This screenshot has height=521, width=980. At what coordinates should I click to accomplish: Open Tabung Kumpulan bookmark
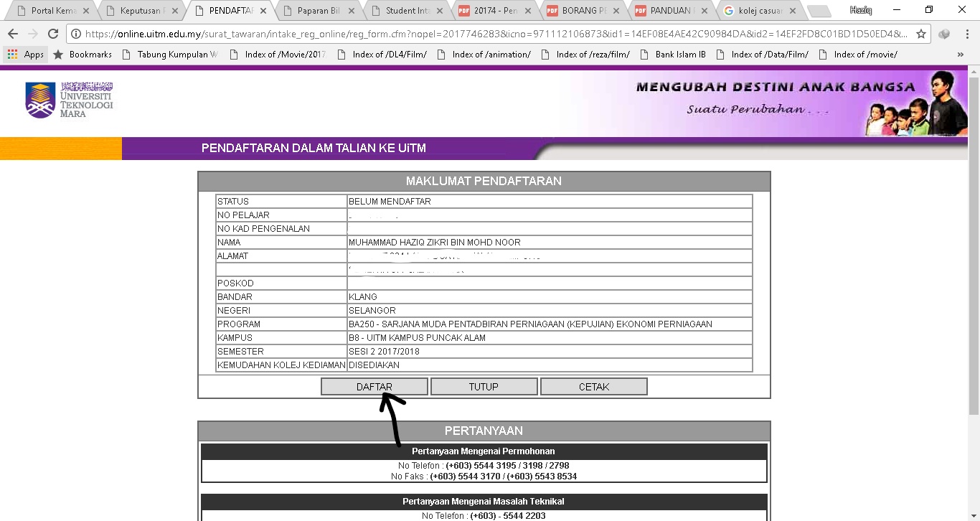pos(170,55)
